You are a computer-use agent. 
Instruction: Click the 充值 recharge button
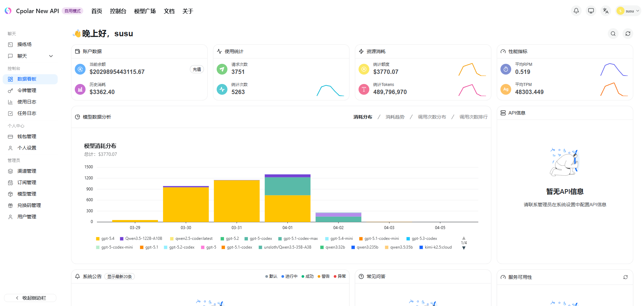pyautogui.click(x=197, y=69)
